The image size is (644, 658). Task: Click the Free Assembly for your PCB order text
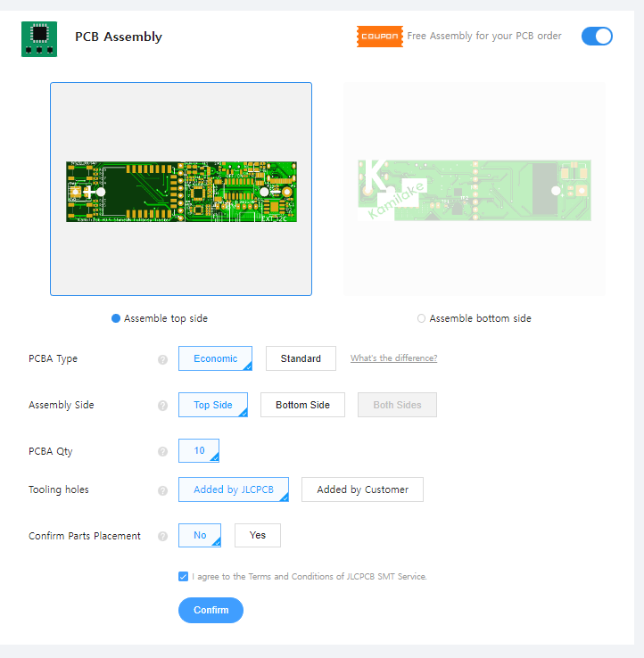click(x=484, y=36)
